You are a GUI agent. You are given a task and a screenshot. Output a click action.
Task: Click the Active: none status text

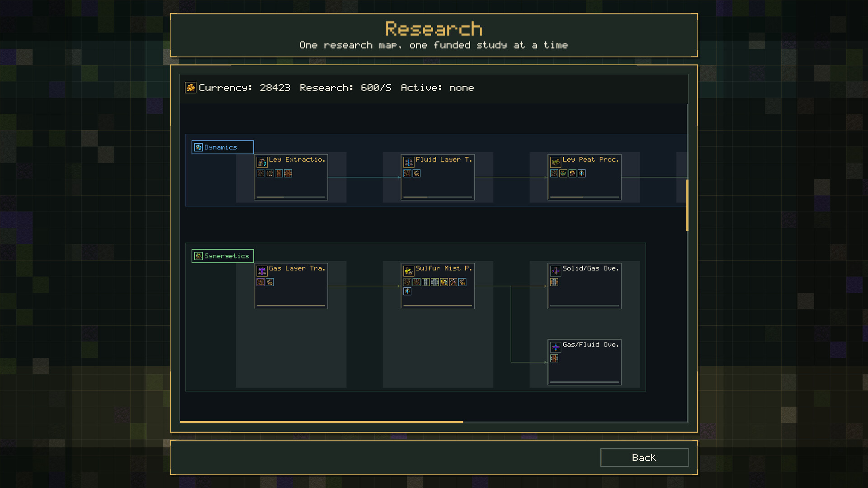point(437,88)
